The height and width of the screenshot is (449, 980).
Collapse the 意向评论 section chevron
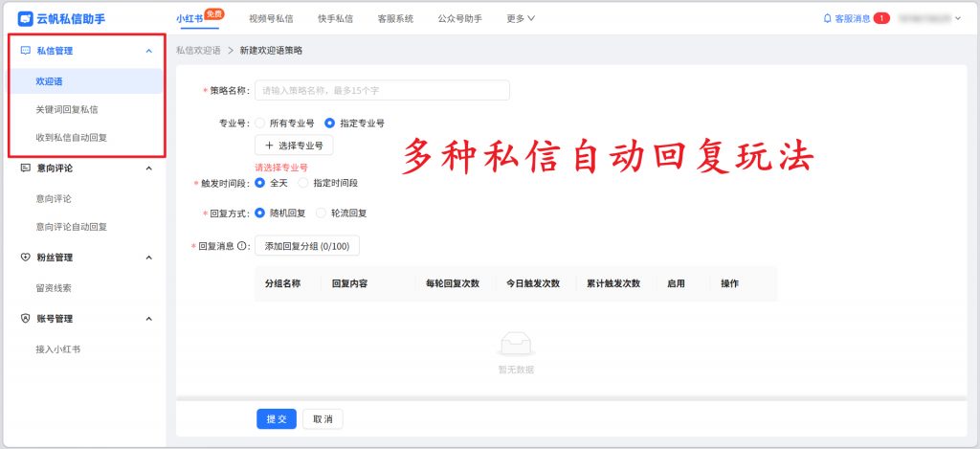tap(148, 168)
